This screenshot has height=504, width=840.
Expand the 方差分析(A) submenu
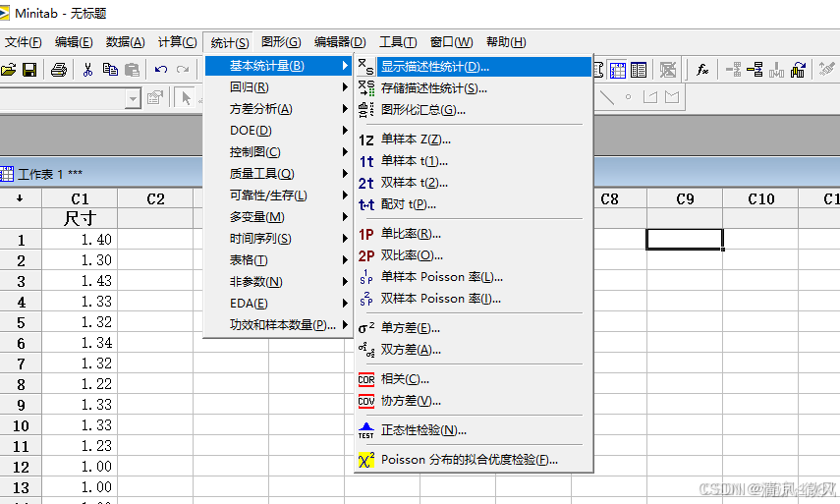[x=279, y=109]
